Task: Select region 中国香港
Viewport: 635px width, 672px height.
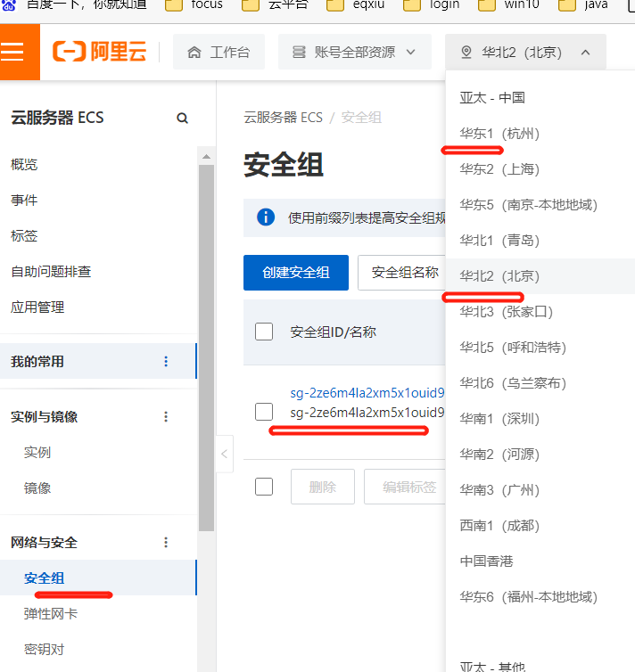Action: [x=487, y=561]
